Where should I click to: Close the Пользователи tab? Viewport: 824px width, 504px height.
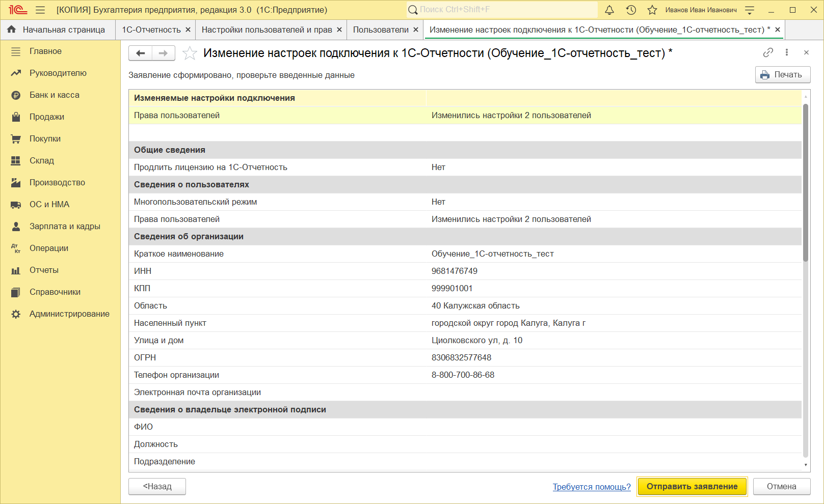416,30
